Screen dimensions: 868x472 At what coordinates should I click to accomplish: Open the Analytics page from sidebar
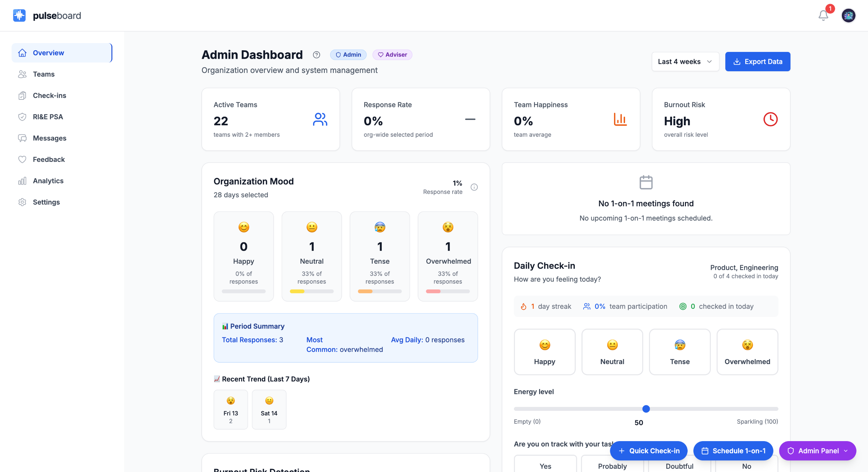pos(48,181)
